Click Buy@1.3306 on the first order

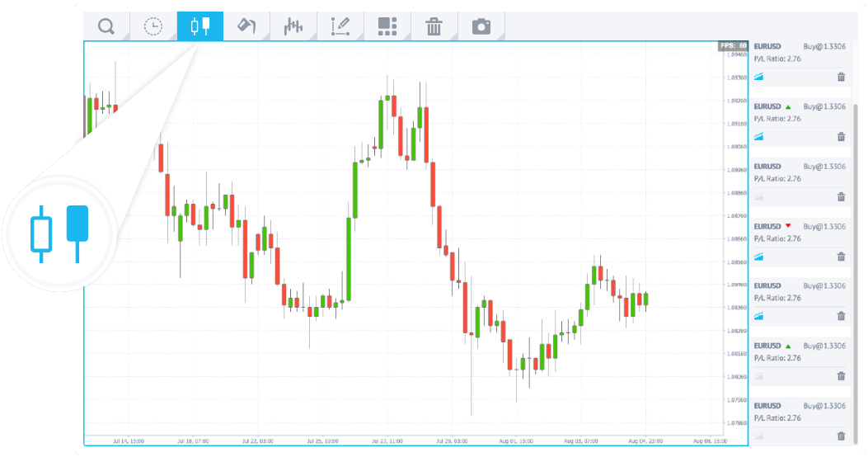[824, 47]
